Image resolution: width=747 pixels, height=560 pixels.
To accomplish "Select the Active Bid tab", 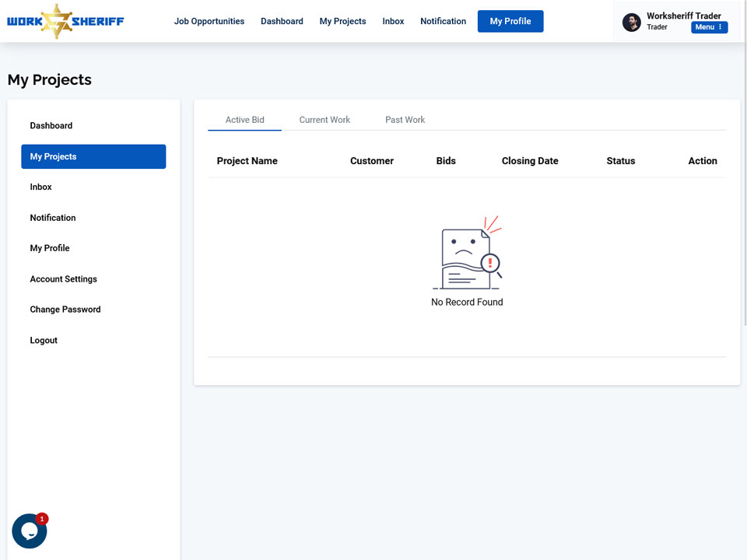I will click(244, 120).
